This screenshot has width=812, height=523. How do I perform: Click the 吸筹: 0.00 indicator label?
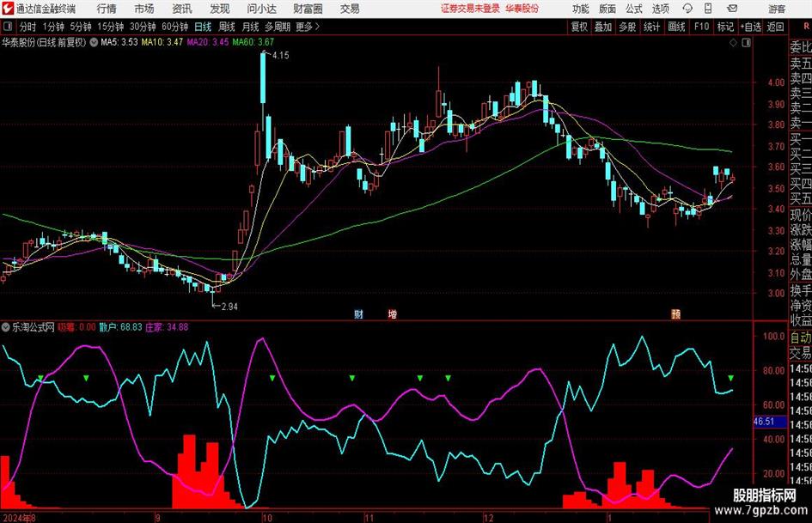(76, 327)
